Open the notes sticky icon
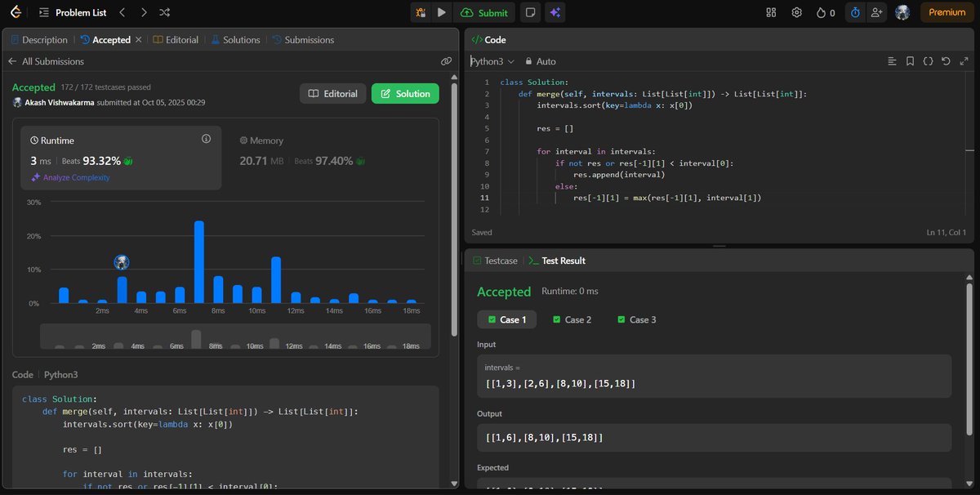 531,12
